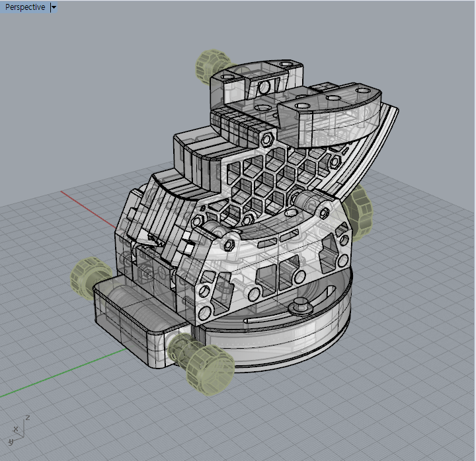Select the green knob at right side
Image resolution: width=476 pixels, height=461 pixels.
pyautogui.click(x=360, y=212)
